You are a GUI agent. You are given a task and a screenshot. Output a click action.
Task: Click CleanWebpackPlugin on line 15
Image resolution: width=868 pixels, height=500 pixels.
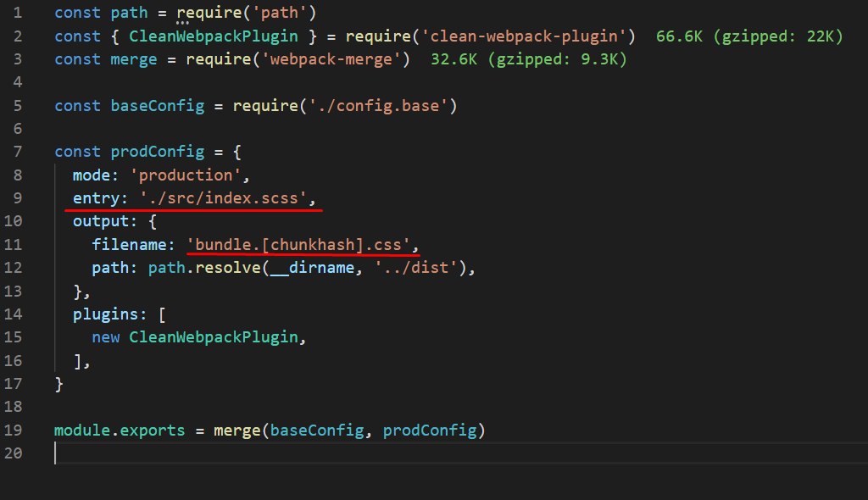(214, 337)
